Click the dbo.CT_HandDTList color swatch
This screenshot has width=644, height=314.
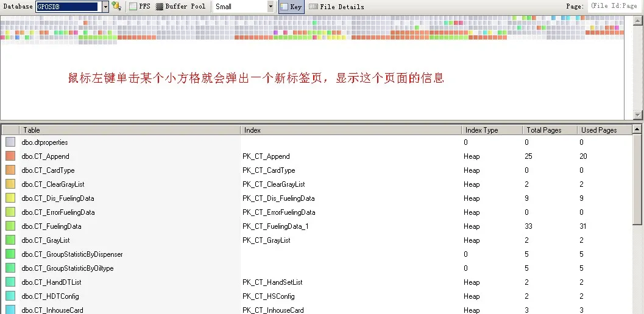11,282
